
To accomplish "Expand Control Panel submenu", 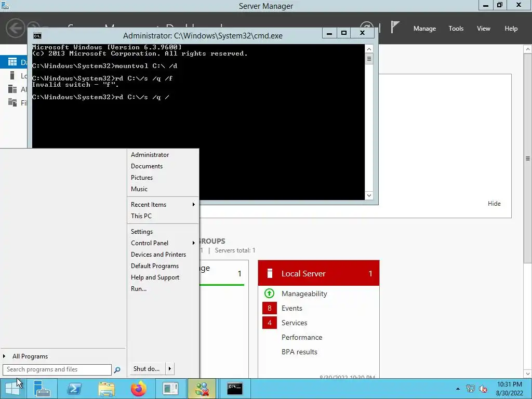I will [163, 243].
